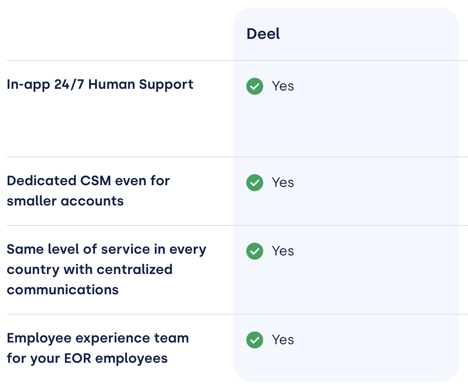Viewport: 468px width, 389px height.
Task: Click the green checkmark for Same level of service
Action: coord(255,251)
